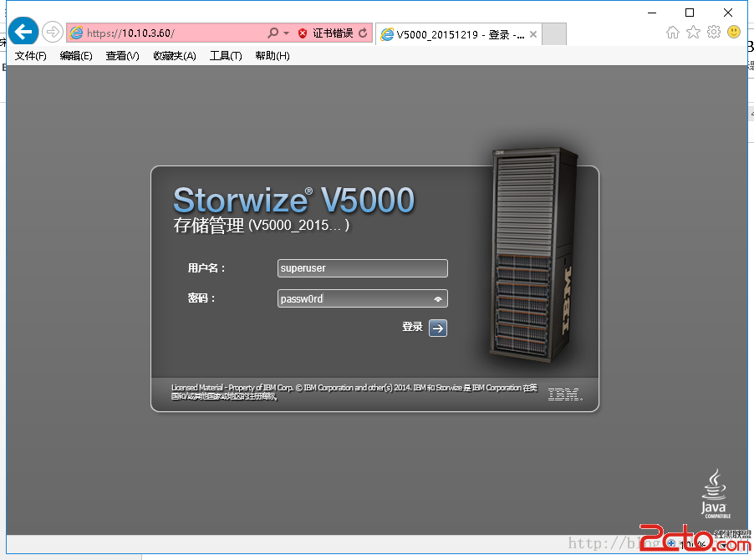Click the 用户名 field containing superuser
Screen dimensions: 754x560
[363, 268]
